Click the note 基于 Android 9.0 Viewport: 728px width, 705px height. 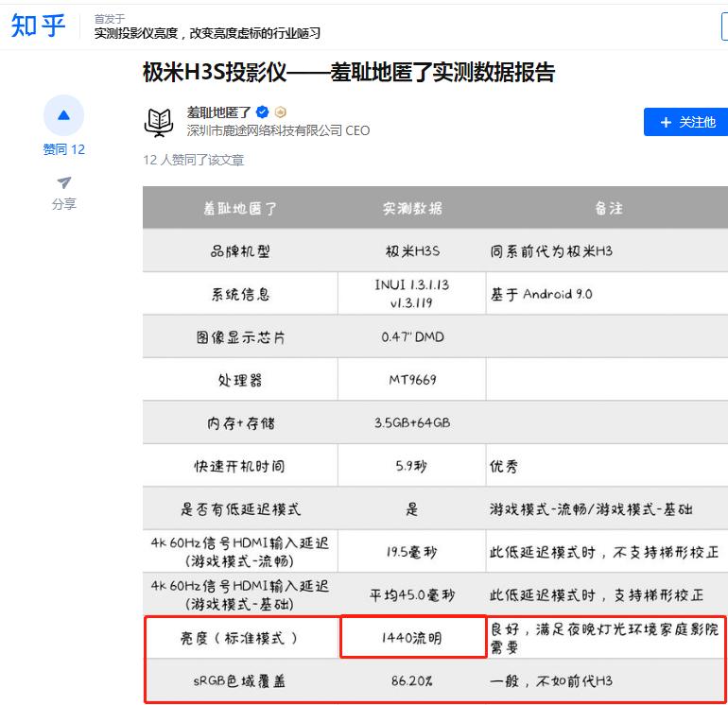point(542,294)
